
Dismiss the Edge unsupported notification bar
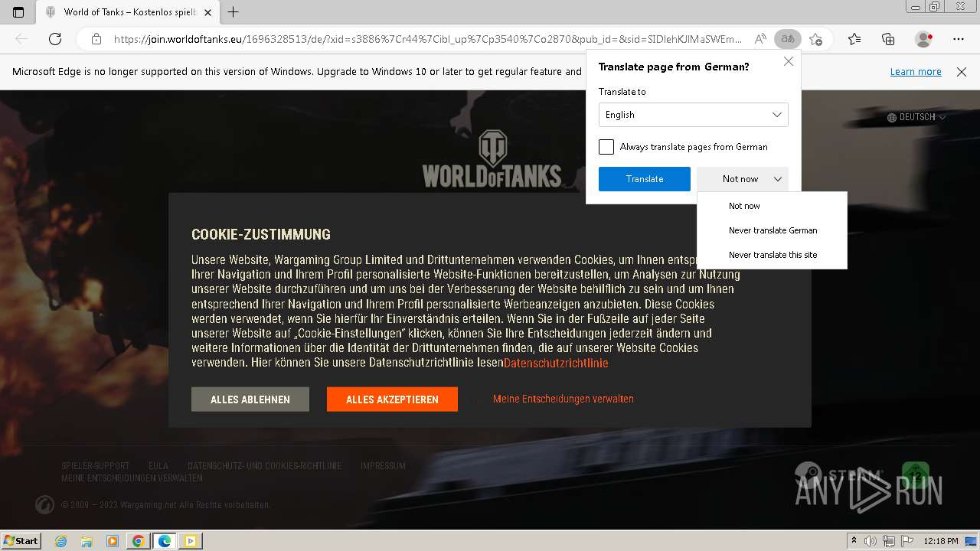click(x=962, y=72)
